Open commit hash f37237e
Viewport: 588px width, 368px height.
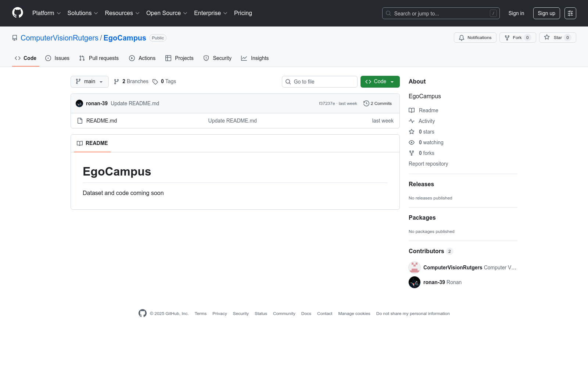(x=327, y=103)
